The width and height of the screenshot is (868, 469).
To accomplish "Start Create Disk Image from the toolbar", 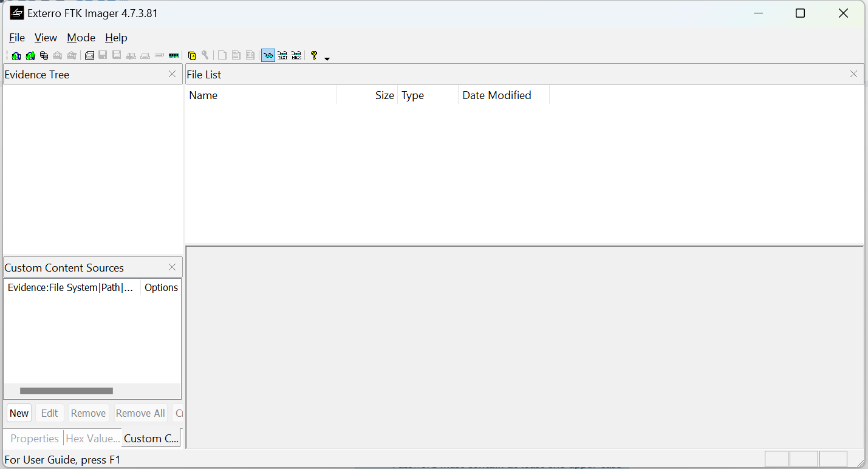I will pos(89,56).
